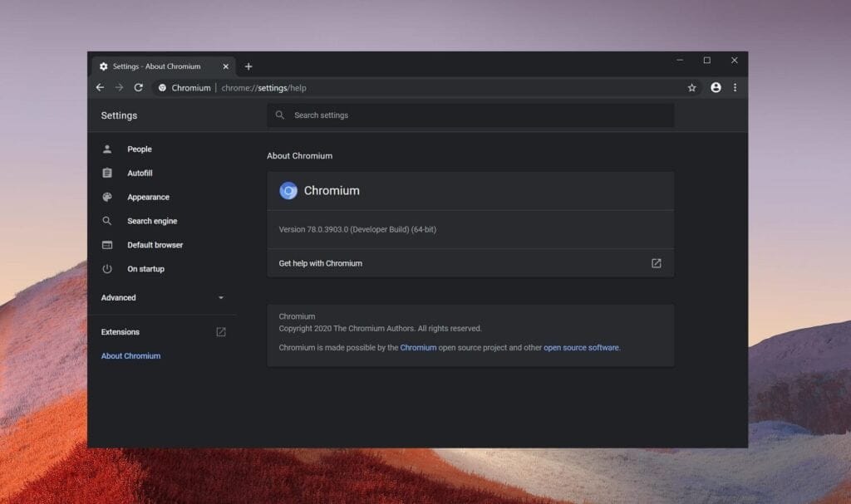Viewport: 851px width, 504px height.
Task: Open Search engine settings
Action: tap(152, 222)
